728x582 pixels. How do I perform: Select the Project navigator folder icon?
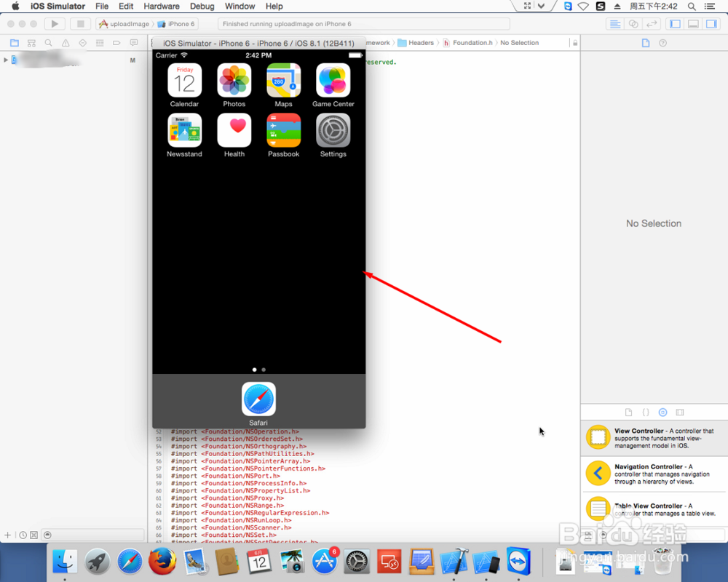(14, 42)
